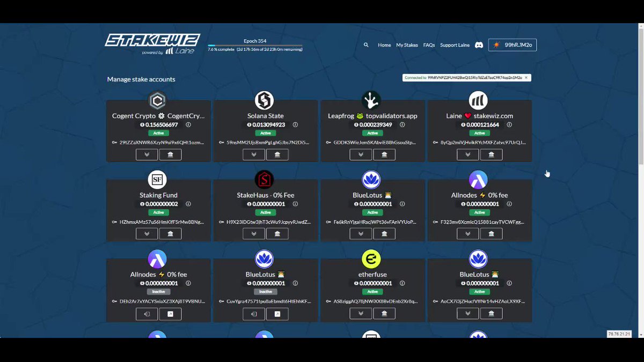Image resolution: width=644 pixels, height=362 pixels.
Task: Click bank icon on BlueLotus AoCX7i3 card
Action: [x=491, y=314]
